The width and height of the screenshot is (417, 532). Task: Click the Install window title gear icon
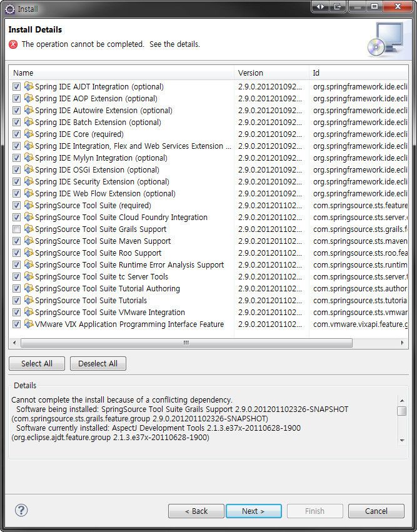tap(10, 9)
